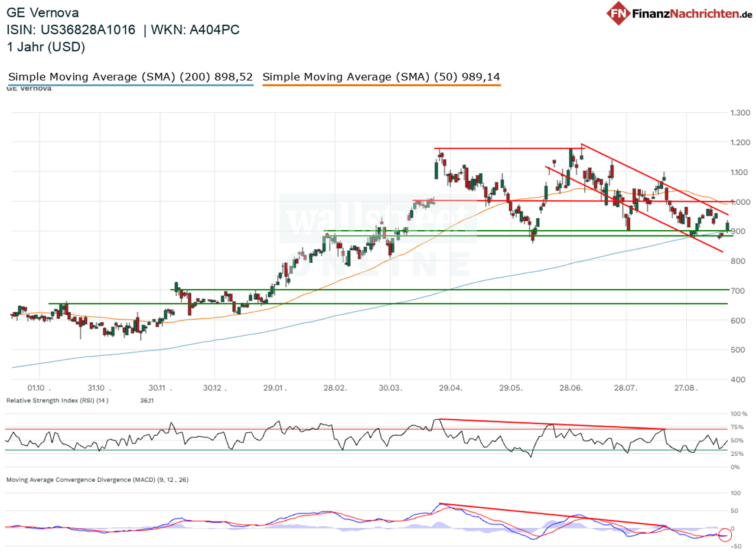Click the 28.06. date axis label
This screenshot has height=555, width=756.
point(571,390)
